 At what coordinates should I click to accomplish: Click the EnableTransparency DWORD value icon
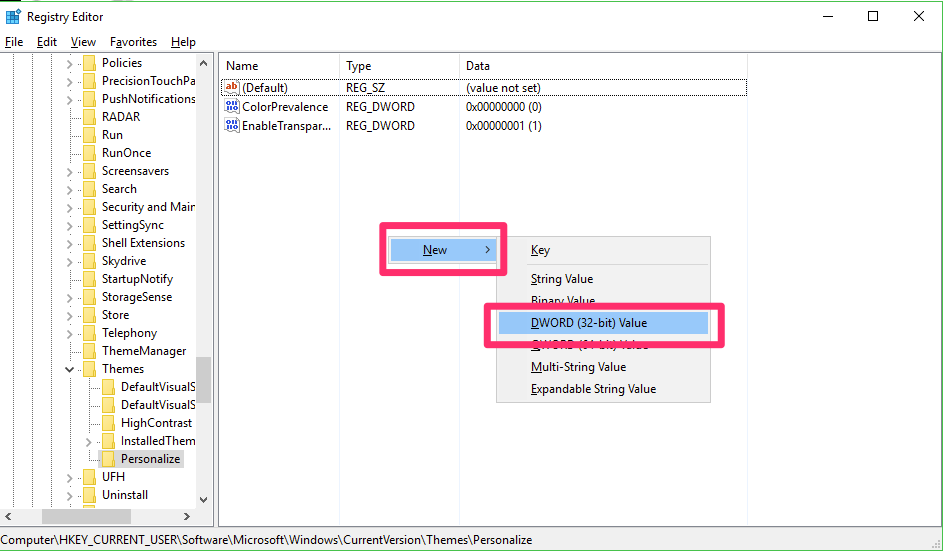[x=232, y=126]
